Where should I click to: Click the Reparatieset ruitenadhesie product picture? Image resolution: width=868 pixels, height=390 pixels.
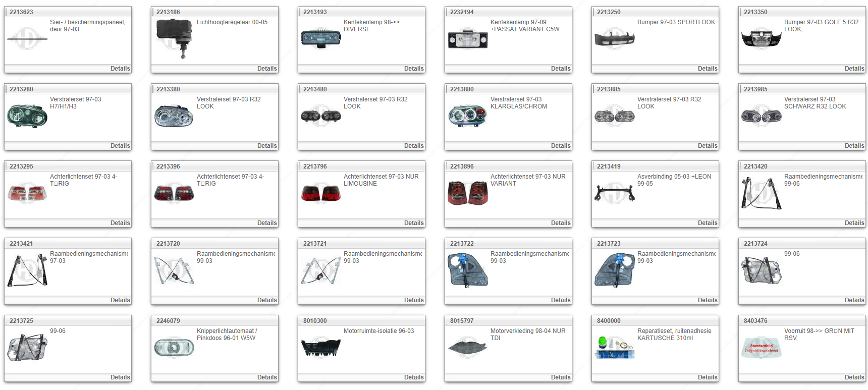[x=614, y=348]
